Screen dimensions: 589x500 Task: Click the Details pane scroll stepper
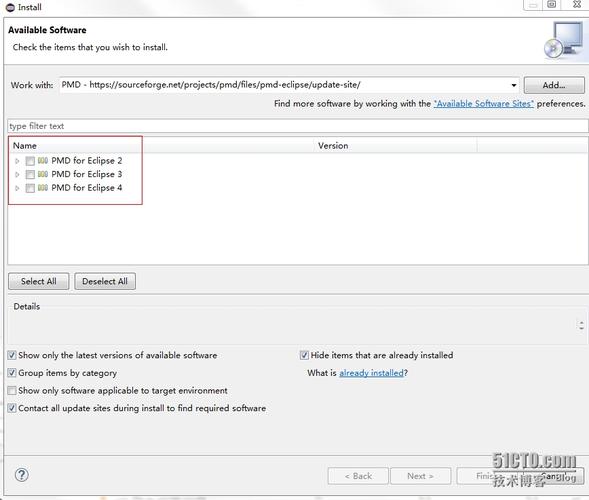tap(581, 325)
